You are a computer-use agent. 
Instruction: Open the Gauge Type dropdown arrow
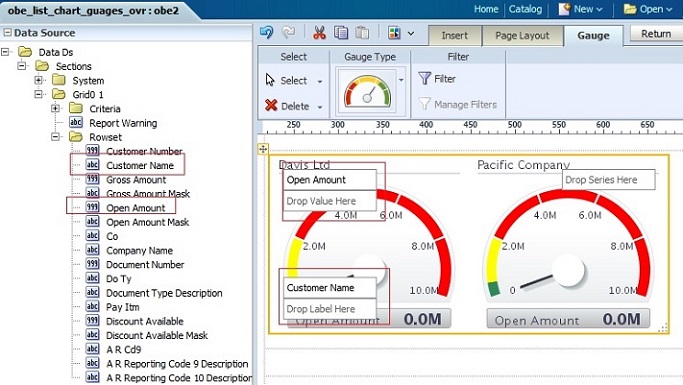[x=401, y=80]
